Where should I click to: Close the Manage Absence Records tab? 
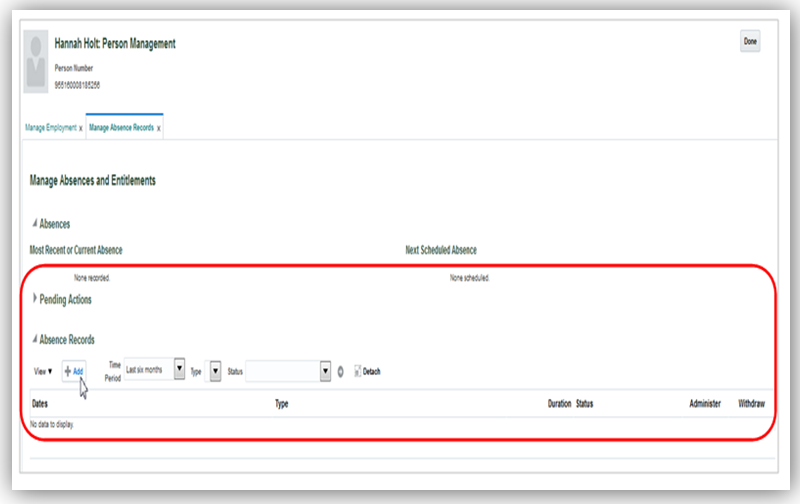[x=159, y=129]
